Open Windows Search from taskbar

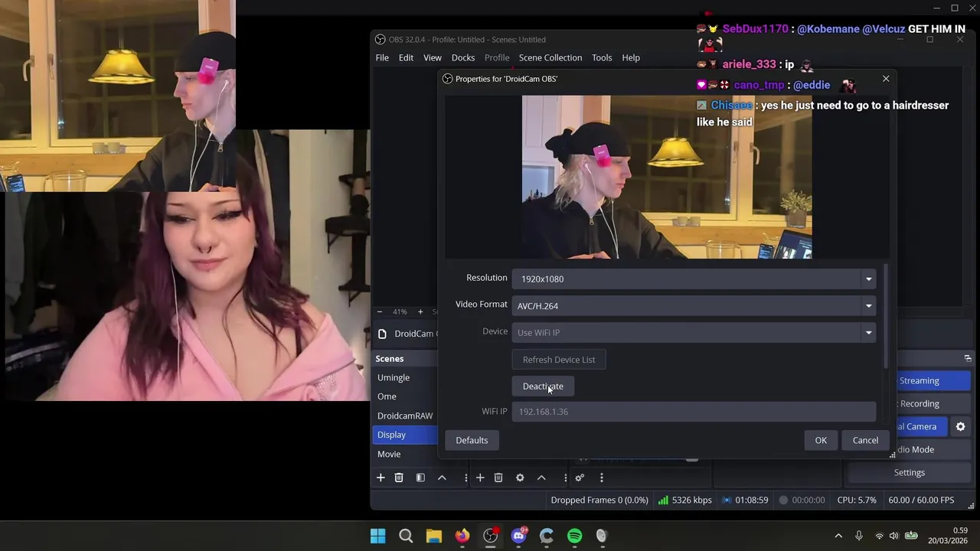point(406,536)
